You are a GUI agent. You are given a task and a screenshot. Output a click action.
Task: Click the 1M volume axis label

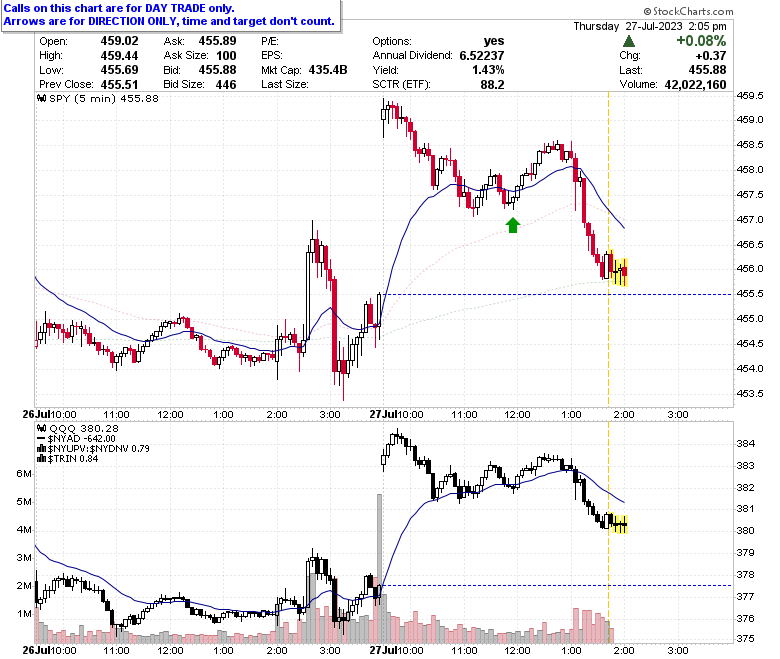[24, 614]
